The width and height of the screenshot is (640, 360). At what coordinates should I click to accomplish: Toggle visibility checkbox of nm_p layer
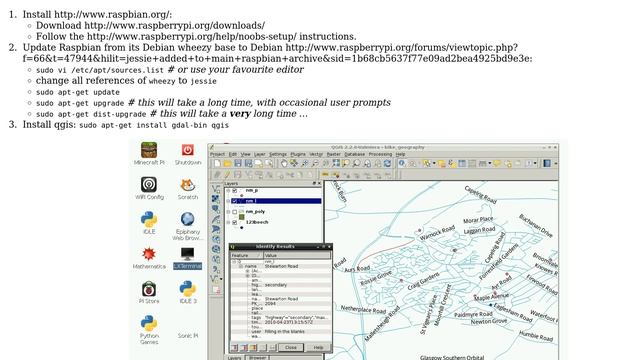(x=235, y=191)
